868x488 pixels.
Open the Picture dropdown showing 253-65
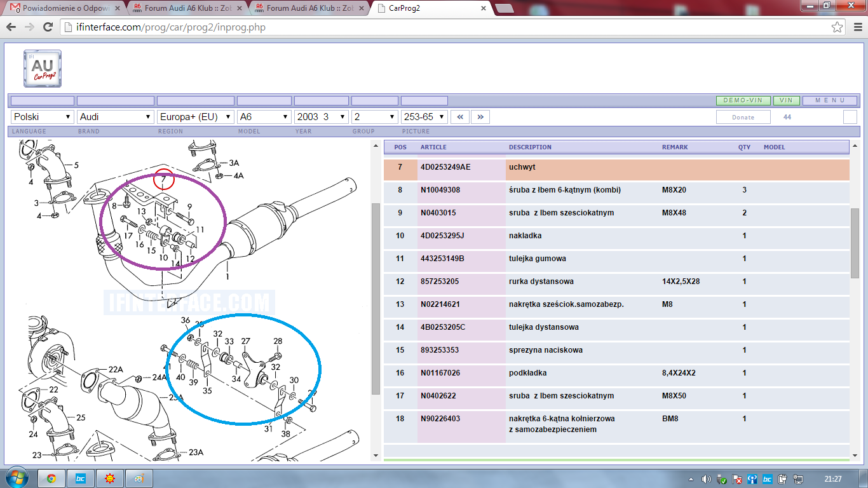coord(424,117)
